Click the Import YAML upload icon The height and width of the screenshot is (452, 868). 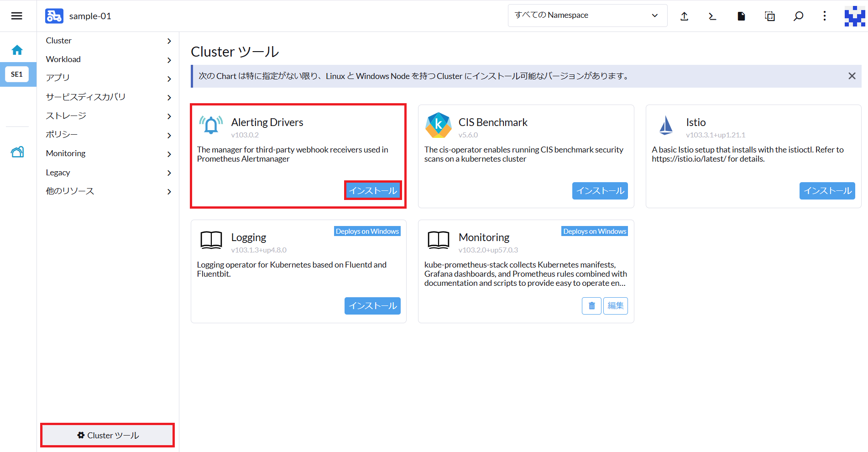(684, 16)
